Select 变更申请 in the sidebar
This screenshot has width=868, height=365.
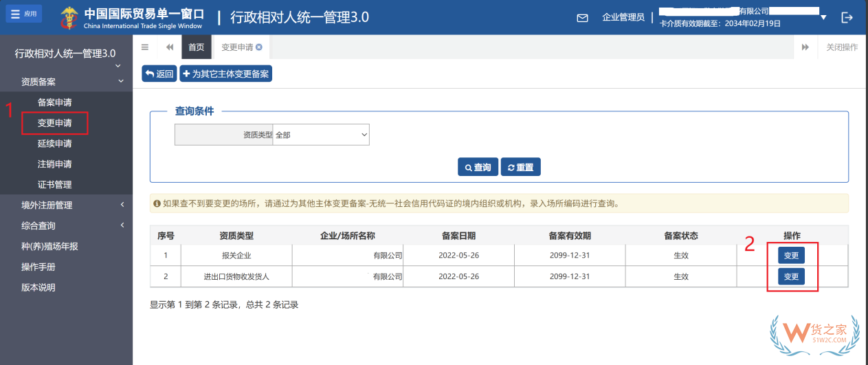point(55,123)
